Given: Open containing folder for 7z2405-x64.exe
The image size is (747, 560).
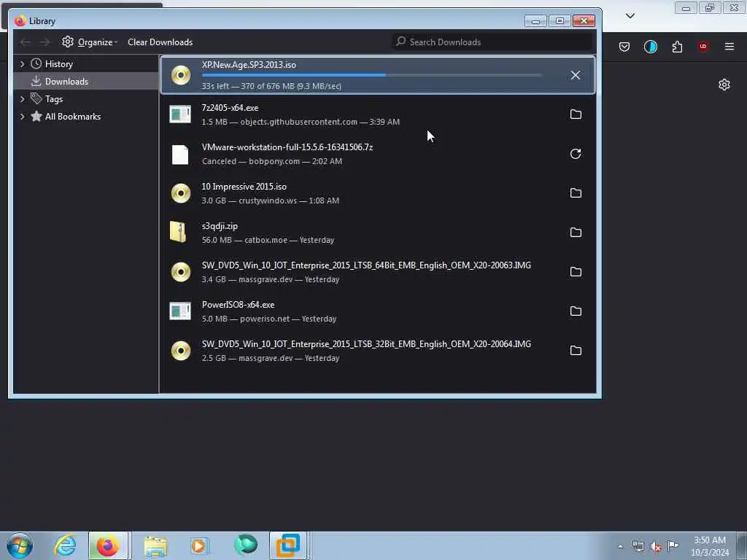Looking at the screenshot, I should click(x=576, y=114).
